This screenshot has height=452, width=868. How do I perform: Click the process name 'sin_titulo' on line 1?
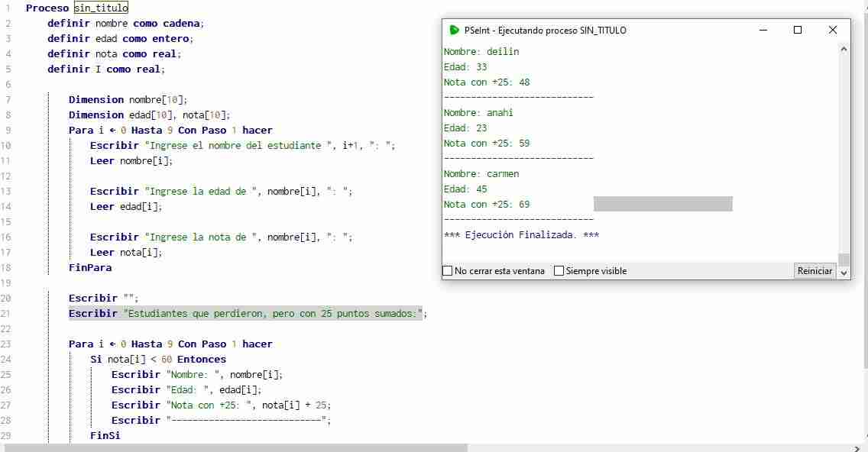coord(101,8)
